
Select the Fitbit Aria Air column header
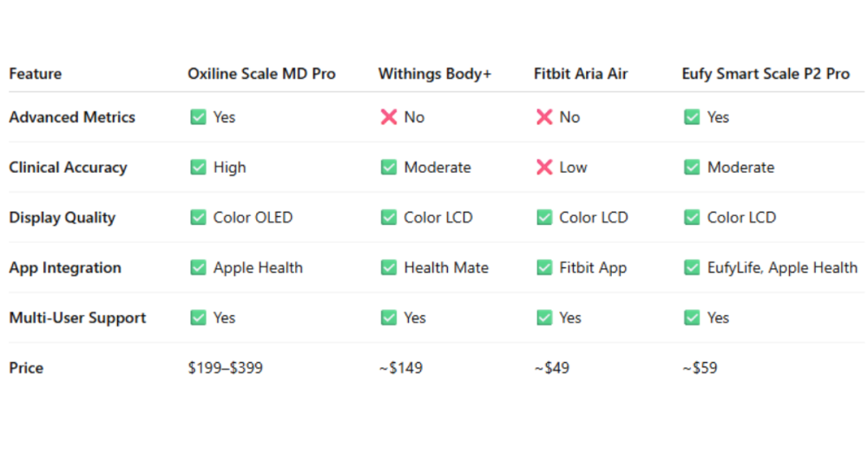581,74
